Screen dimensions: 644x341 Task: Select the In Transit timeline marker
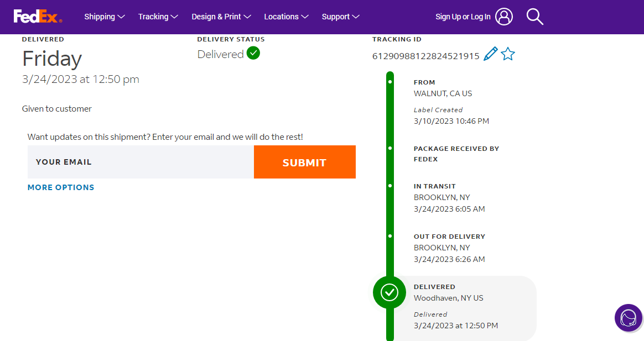pos(390,186)
